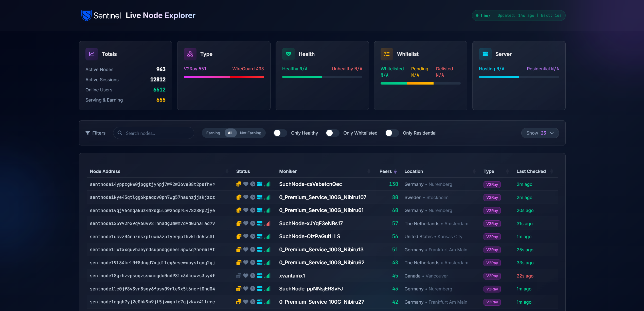This screenshot has height=311, width=644.
Task: Click red signal bars for SuchNode-xJYqE3eNBs17
Action: click(x=267, y=223)
